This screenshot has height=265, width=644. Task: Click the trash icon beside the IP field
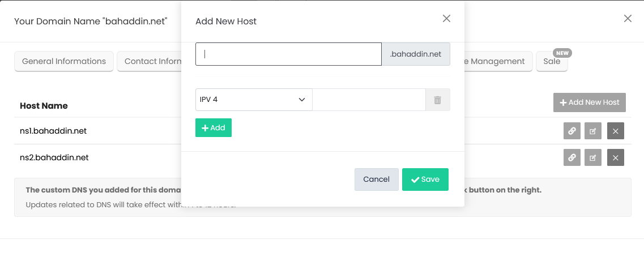[437, 100]
